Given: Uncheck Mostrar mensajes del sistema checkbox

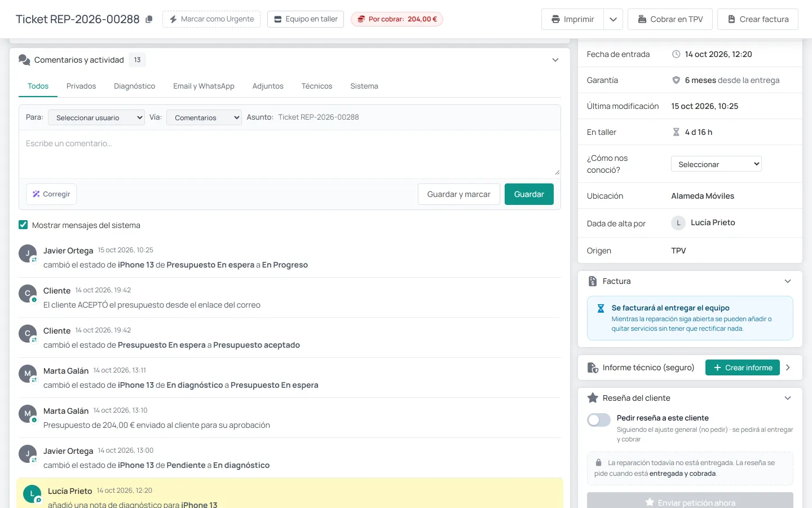Looking at the screenshot, I should tap(23, 225).
